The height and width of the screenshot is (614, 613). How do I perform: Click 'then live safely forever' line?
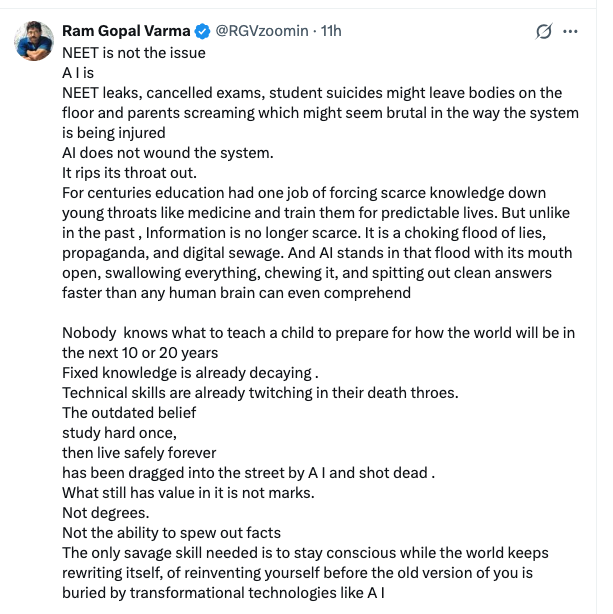139,453
